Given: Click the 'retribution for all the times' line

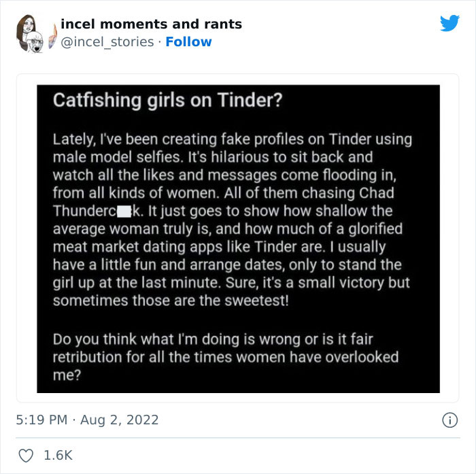Looking at the screenshot, I should [226, 357].
